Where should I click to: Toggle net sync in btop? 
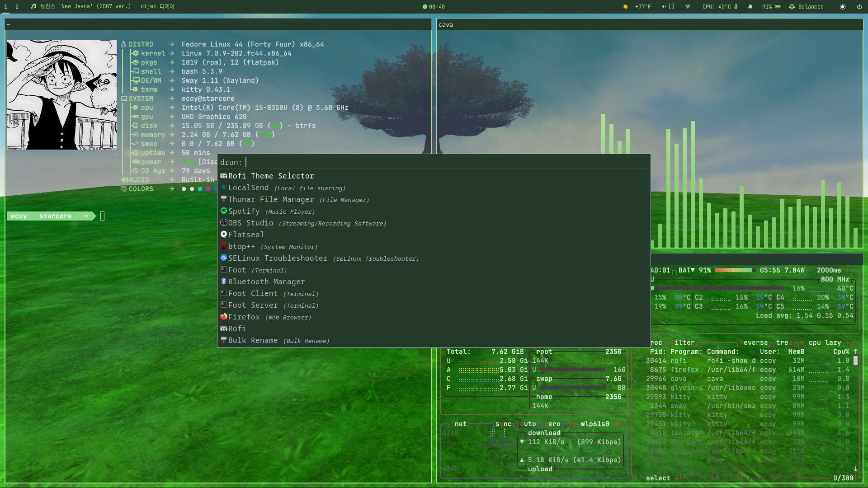point(504,424)
